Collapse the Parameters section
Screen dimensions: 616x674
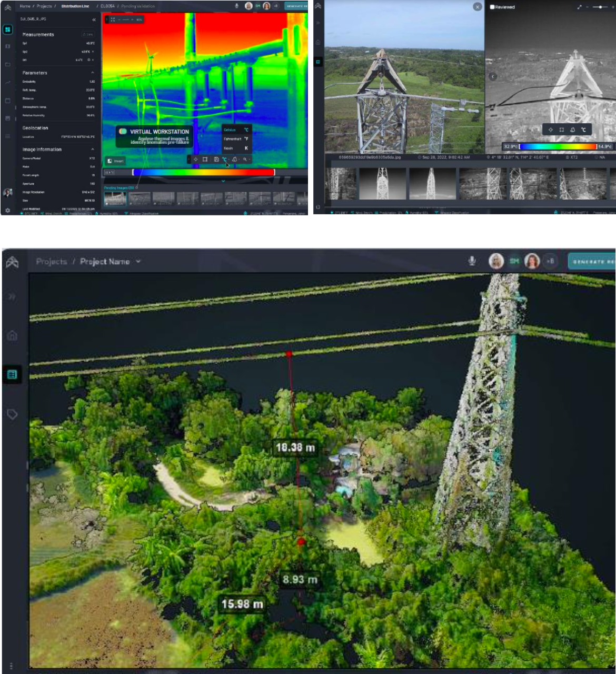tap(93, 73)
